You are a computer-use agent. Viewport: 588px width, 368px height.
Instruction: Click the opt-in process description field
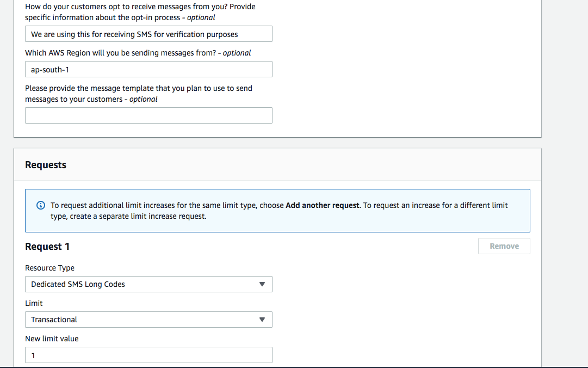[x=148, y=34]
